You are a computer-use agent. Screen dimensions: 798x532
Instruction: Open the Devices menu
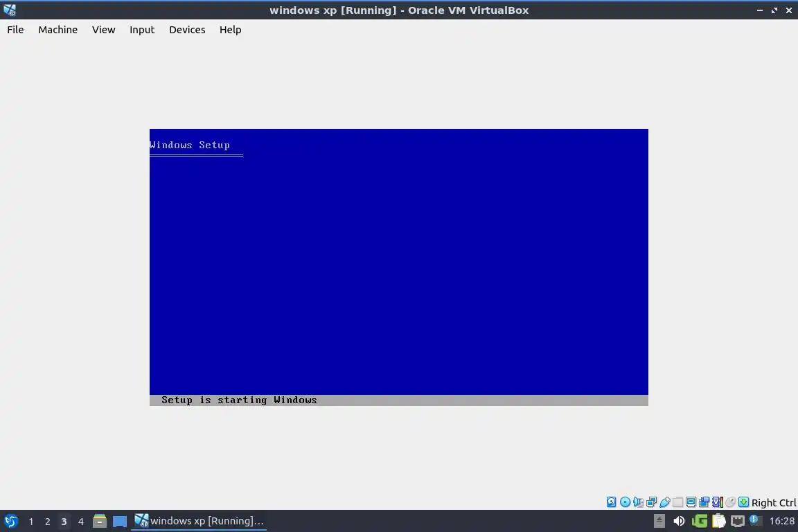tap(187, 30)
